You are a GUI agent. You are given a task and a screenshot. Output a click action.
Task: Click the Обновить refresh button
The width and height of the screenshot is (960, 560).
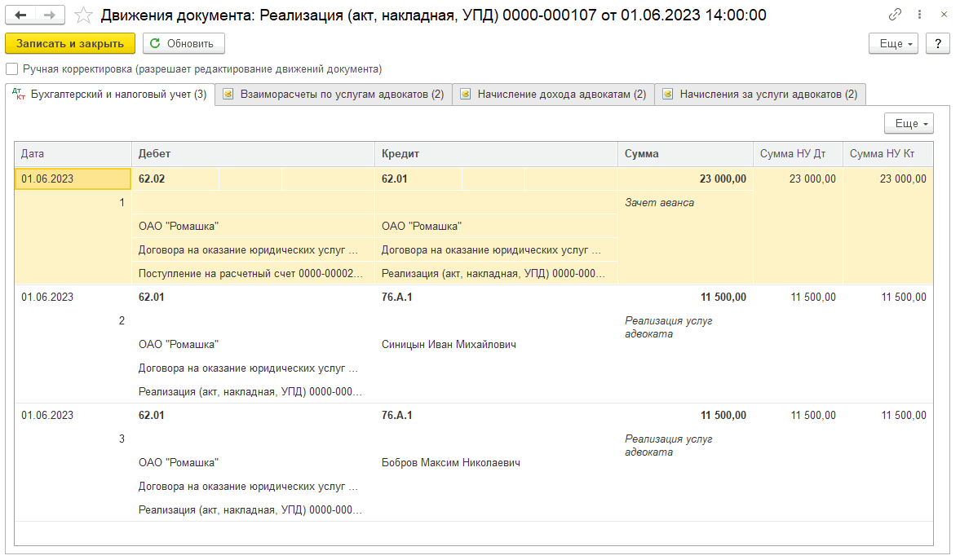(x=184, y=44)
